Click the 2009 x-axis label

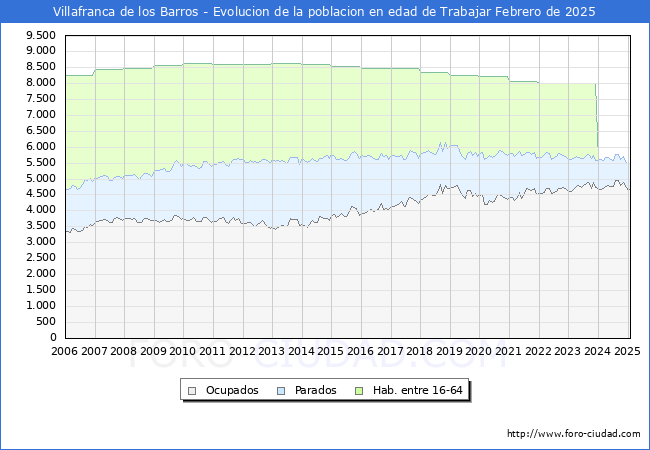pyautogui.click(x=153, y=351)
